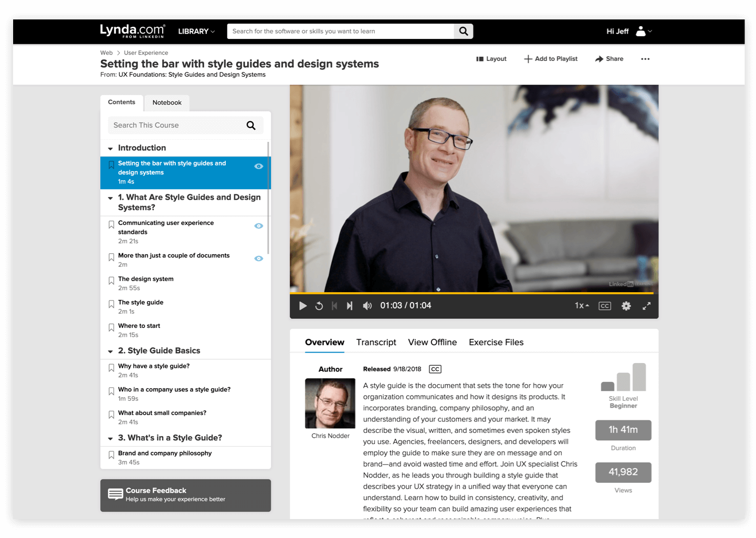Screen dimensions: 756x538
Task: Click the 41,982 views badge
Action: [623, 472]
